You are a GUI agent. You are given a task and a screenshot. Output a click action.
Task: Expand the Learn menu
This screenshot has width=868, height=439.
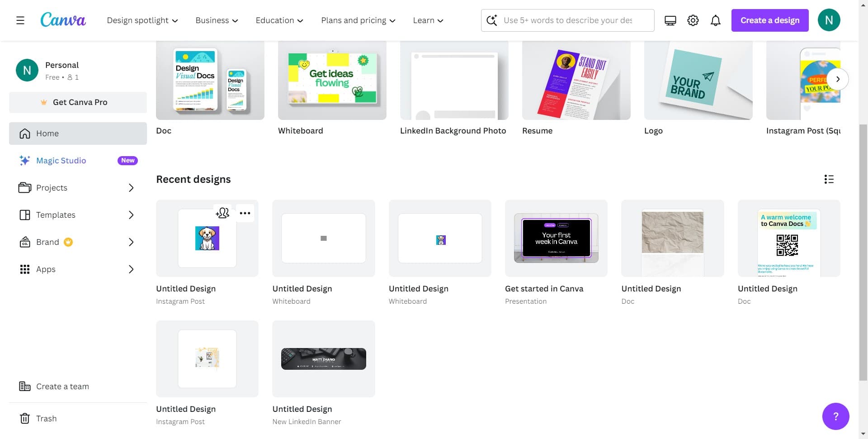tap(428, 20)
